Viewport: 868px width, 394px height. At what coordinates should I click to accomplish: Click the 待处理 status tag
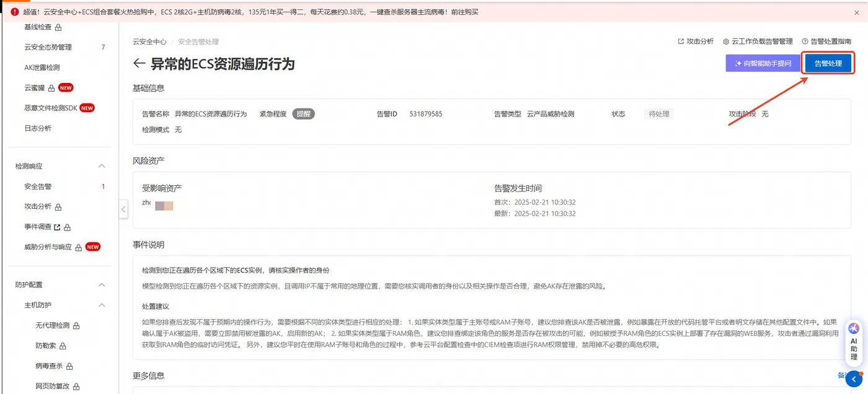(658, 114)
